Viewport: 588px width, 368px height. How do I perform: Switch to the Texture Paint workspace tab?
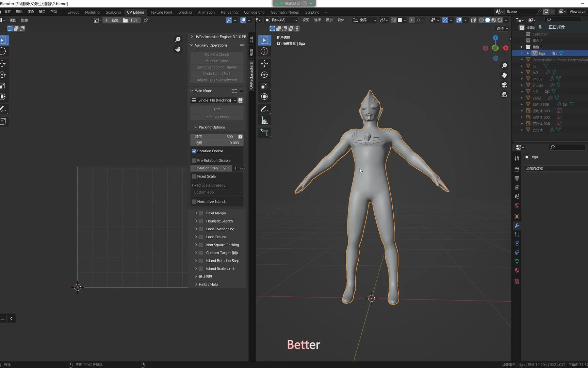point(161,12)
